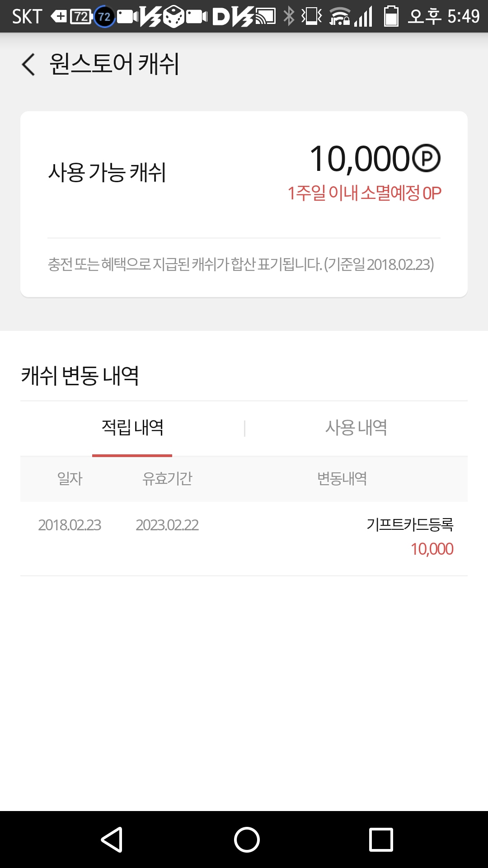The width and height of the screenshot is (488, 868).
Task: Tap the 일자 column header
Action: coord(70,478)
